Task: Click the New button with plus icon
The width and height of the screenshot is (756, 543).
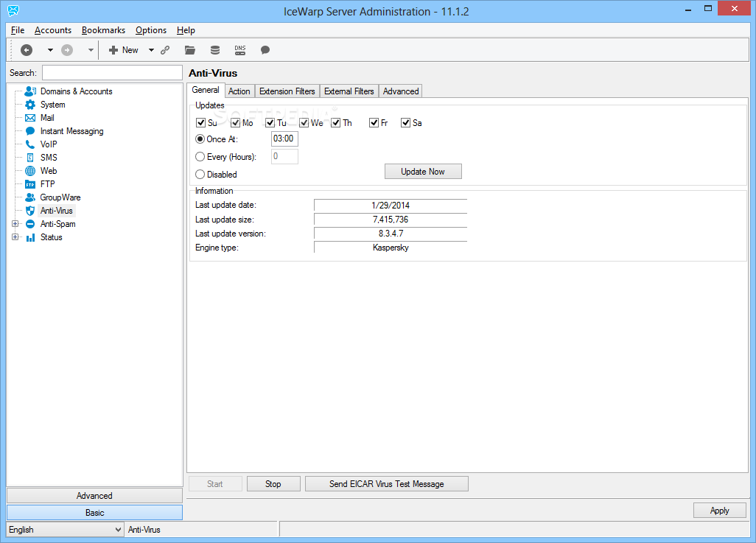Action: tap(124, 49)
